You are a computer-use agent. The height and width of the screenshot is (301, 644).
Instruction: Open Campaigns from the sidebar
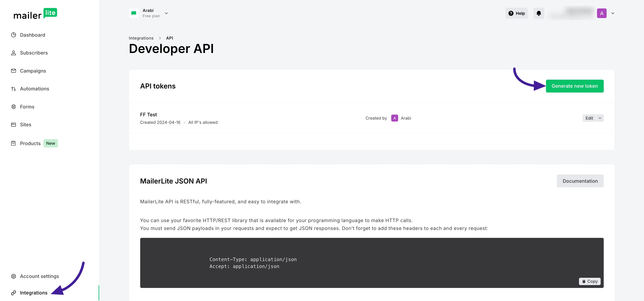tap(33, 71)
